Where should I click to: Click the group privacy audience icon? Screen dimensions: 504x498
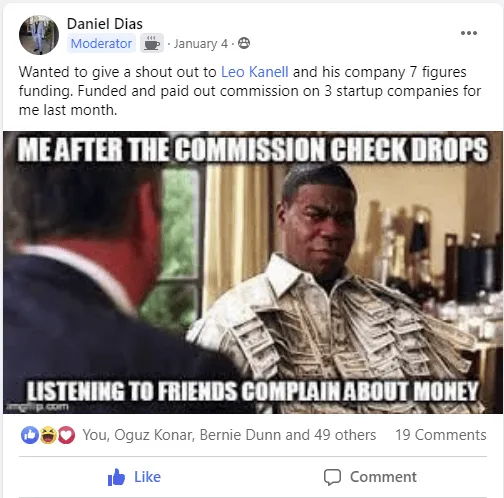click(x=244, y=43)
